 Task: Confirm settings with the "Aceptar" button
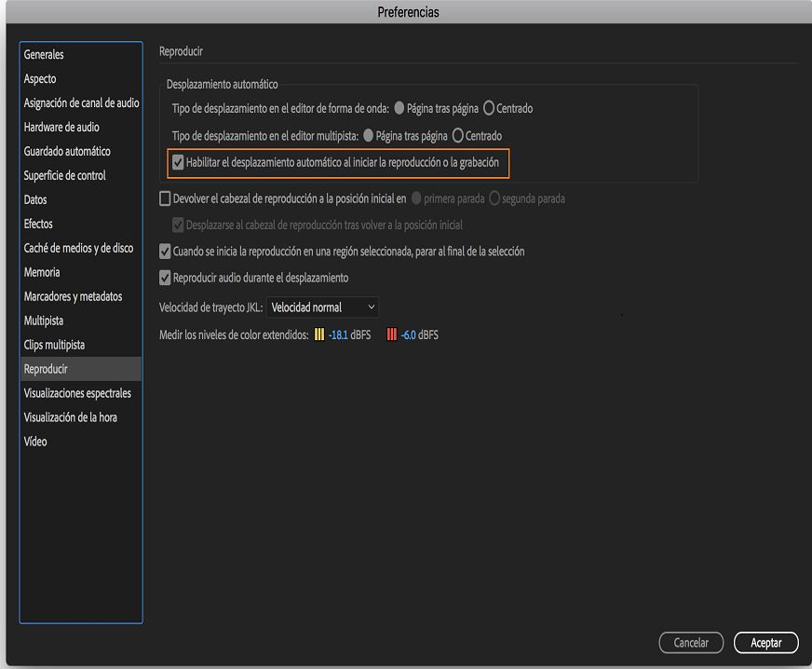[x=765, y=642]
